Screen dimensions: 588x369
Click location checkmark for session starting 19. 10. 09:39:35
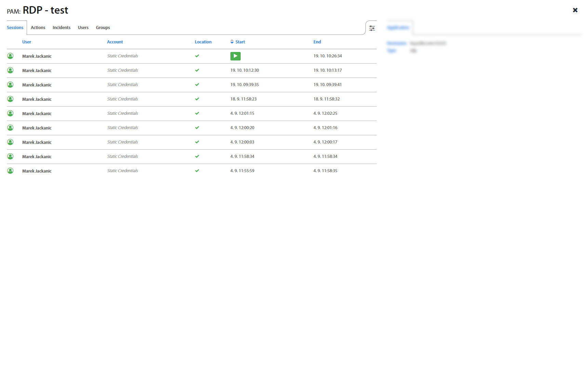pyautogui.click(x=197, y=85)
